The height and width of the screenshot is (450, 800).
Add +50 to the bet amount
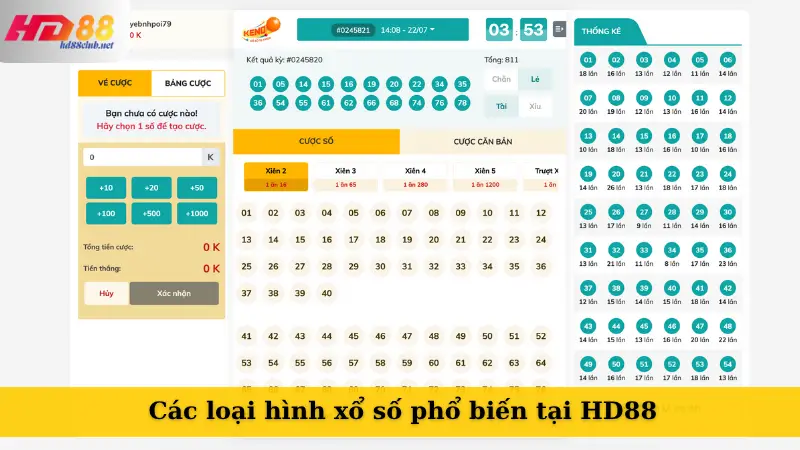197,188
